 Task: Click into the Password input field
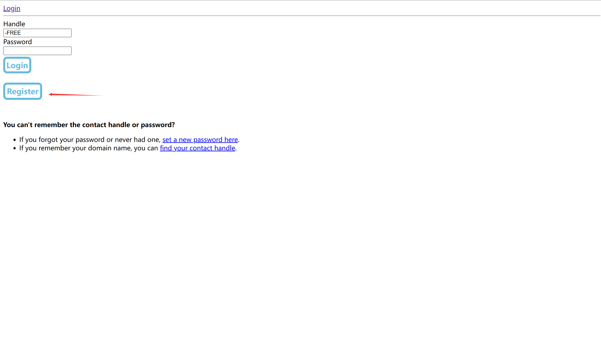tap(37, 51)
